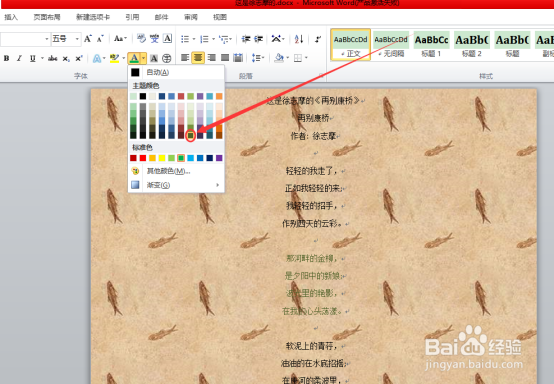
Task: Apply the 标题 2 style
Action: pos(472,45)
